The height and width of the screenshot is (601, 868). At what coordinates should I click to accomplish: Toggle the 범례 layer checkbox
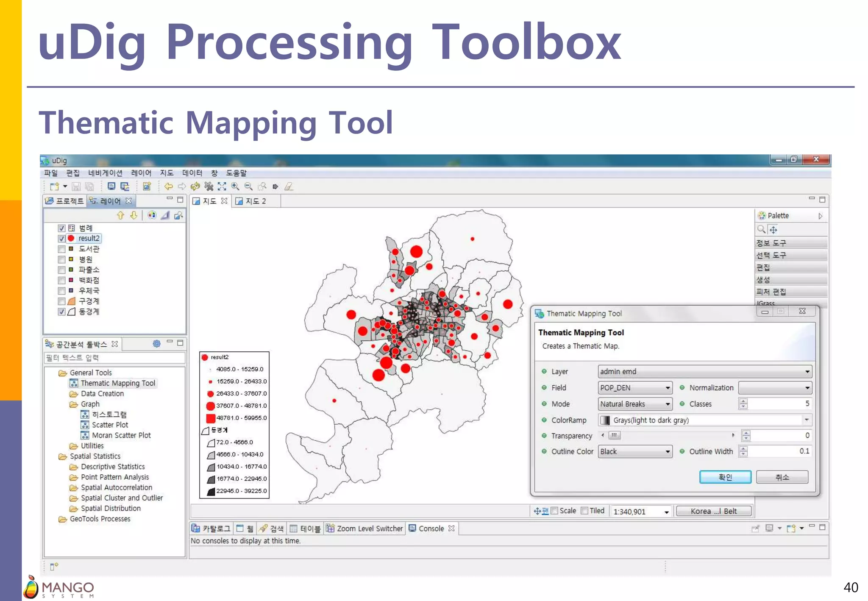coord(61,228)
